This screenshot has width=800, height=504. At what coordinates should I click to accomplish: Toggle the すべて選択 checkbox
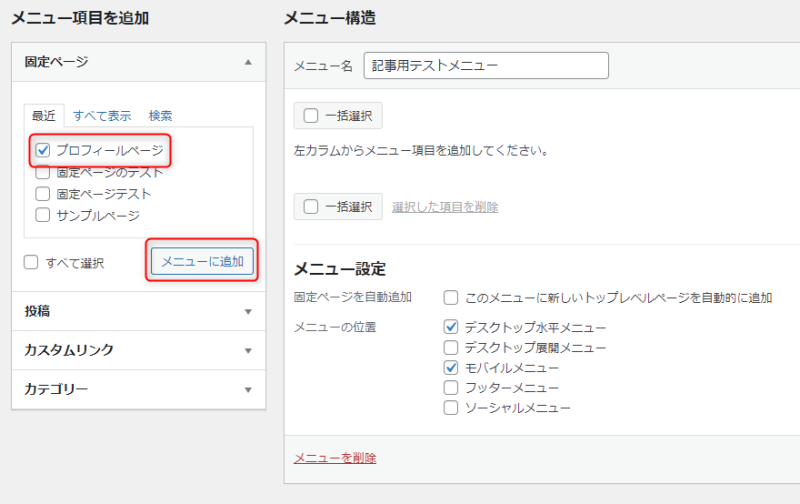click(31, 263)
